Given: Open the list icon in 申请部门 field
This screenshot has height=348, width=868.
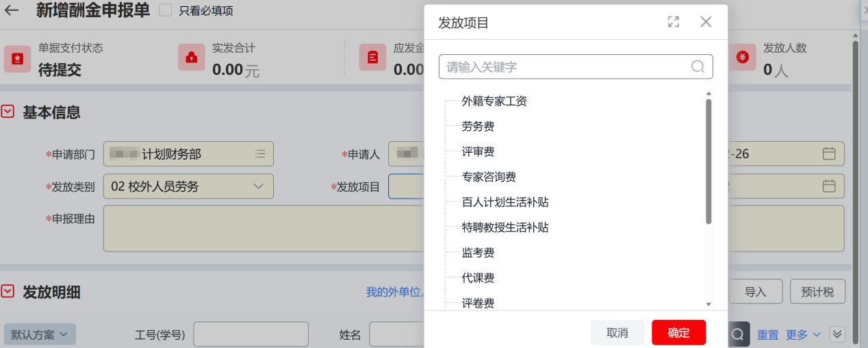Looking at the screenshot, I should point(260,154).
